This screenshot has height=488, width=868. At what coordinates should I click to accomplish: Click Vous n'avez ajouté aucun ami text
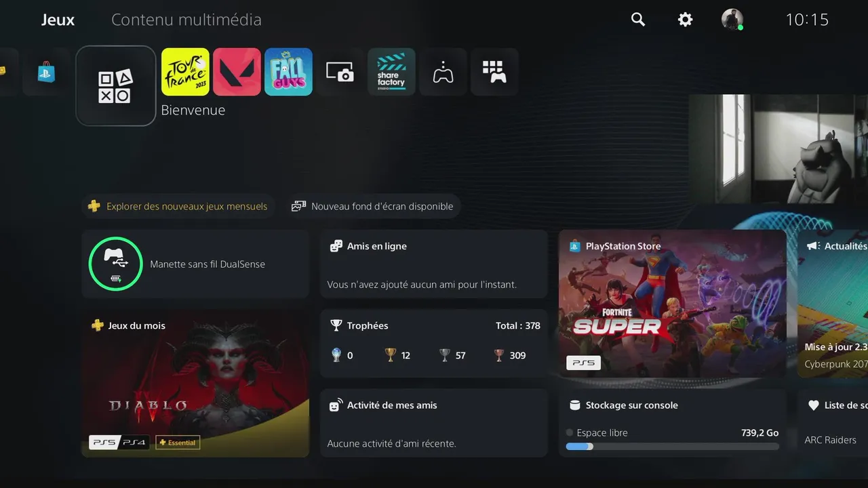(x=422, y=285)
